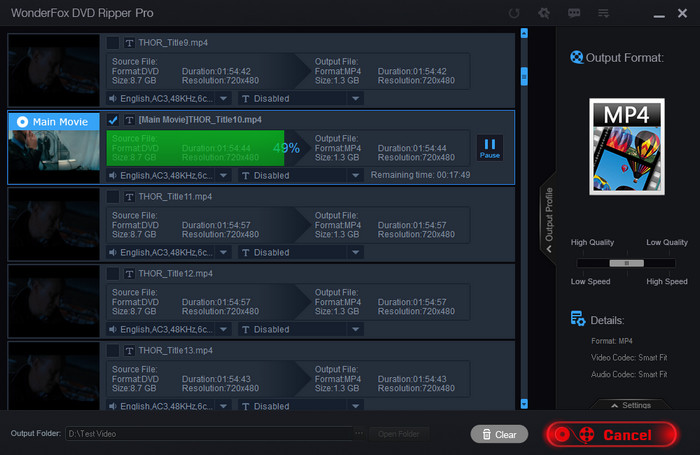Click the MP4 output format image
Viewport: 700px width, 455px height.
tap(627, 146)
